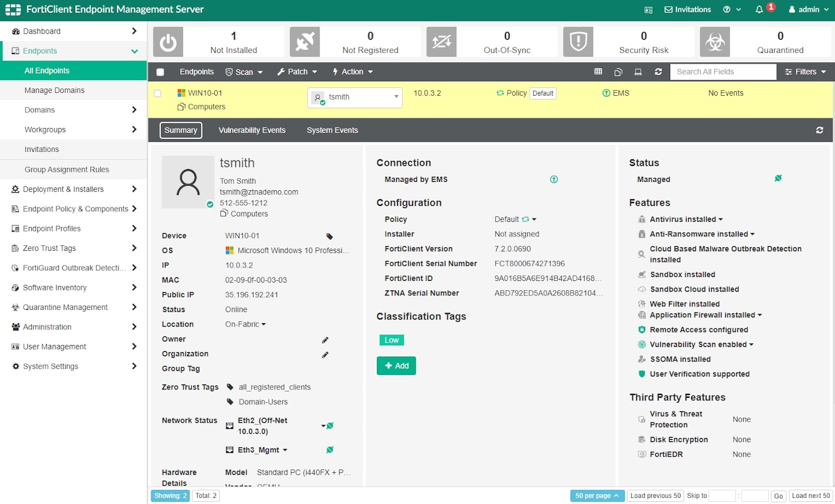
Task: Check the WIN10-01 endpoint row checkbox
Action: [158, 93]
